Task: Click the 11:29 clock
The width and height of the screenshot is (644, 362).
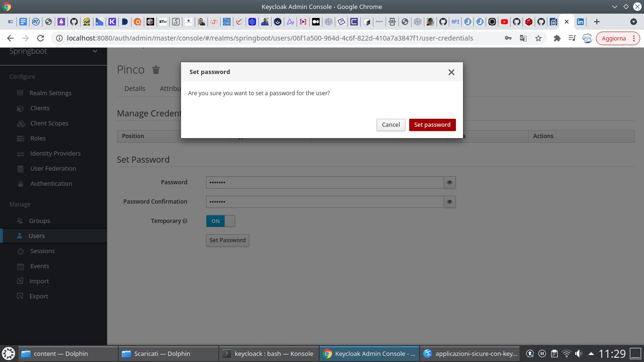Action: [612, 354]
